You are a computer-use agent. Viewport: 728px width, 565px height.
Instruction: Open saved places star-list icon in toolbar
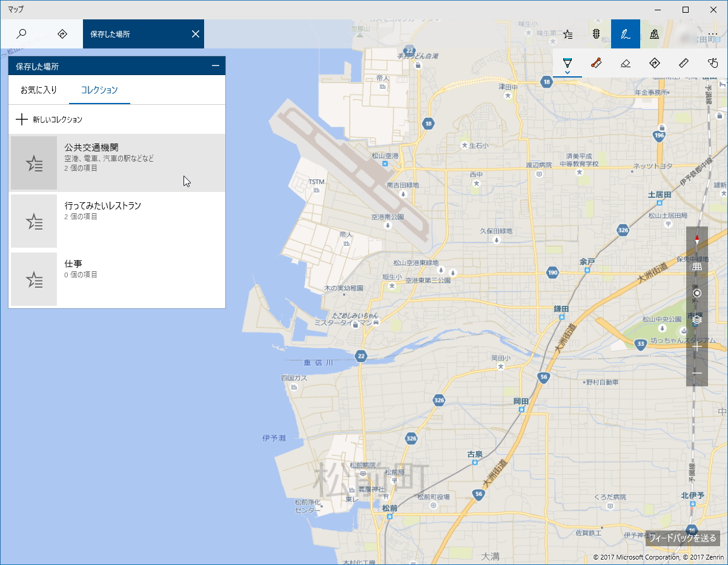point(568,34)
